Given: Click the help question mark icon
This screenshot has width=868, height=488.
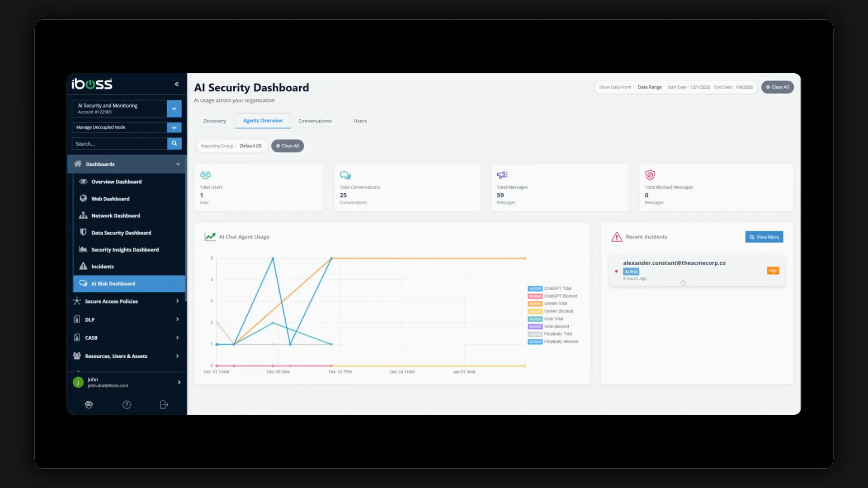Looking at the screenshot, I should tap(127, 405).
